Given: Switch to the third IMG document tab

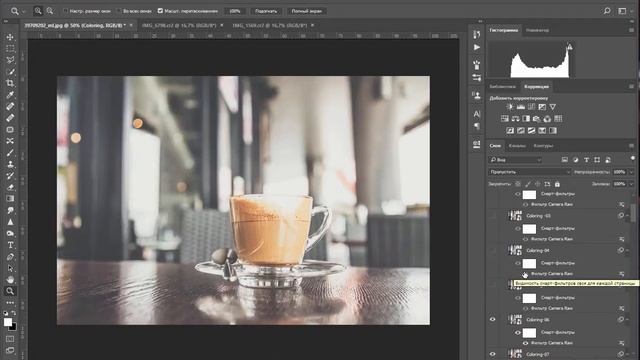Looking at the screenshot, I should (270, 25).
